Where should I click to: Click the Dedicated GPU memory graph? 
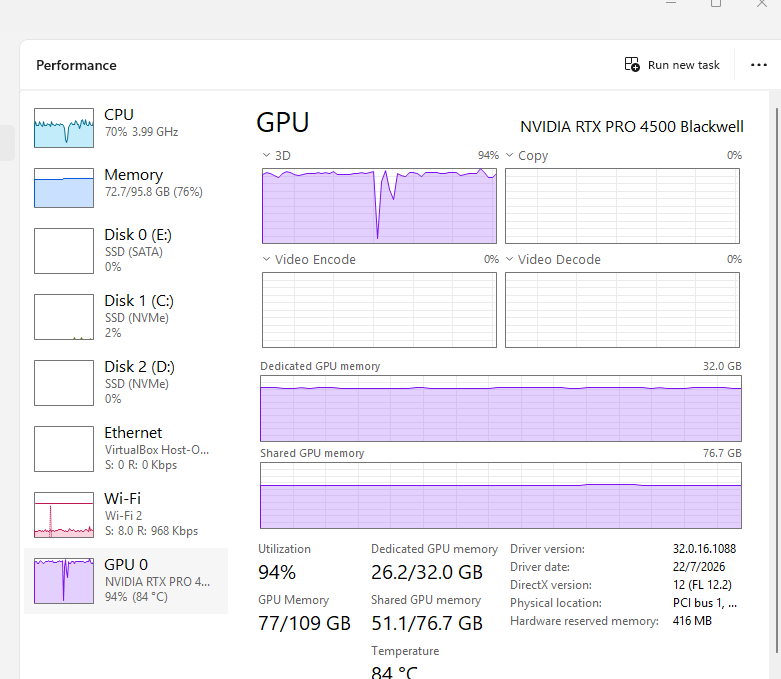pos(501,408)
